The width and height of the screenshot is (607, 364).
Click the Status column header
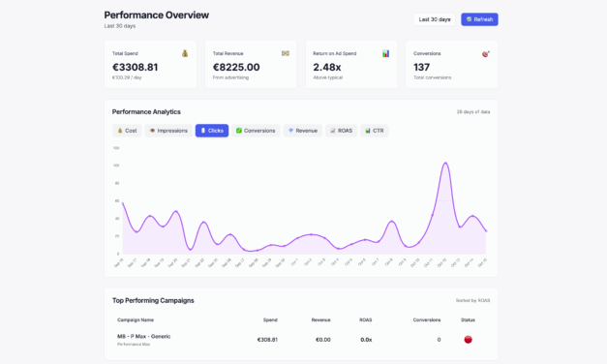[468, 319]
